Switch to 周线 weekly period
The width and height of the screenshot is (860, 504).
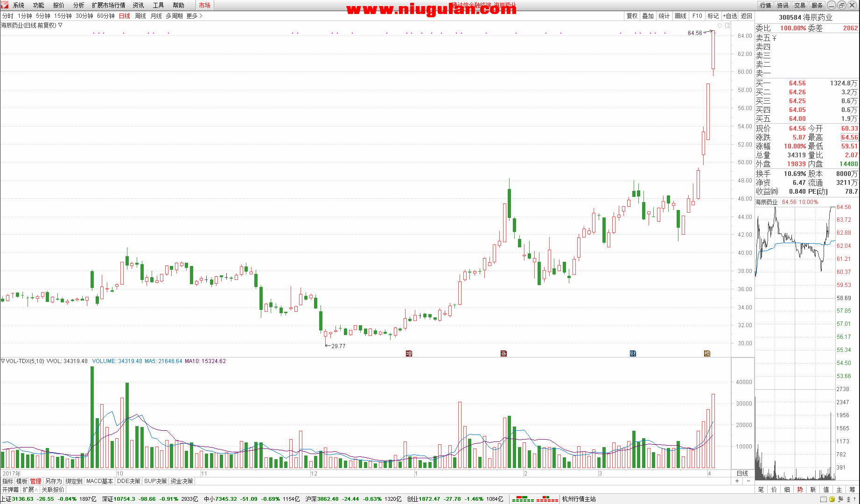click(x=140, y=16)
